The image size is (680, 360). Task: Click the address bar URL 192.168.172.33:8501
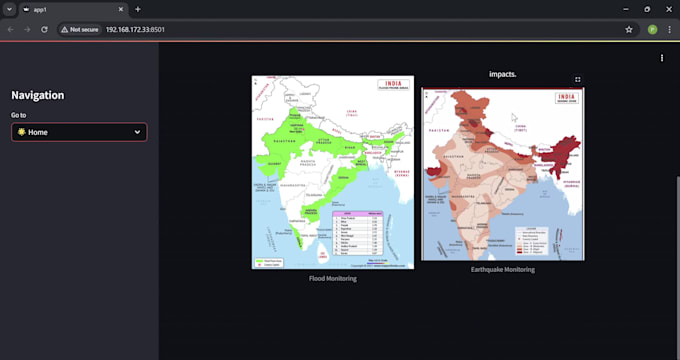pyautogui.click(x=135, y=29)
